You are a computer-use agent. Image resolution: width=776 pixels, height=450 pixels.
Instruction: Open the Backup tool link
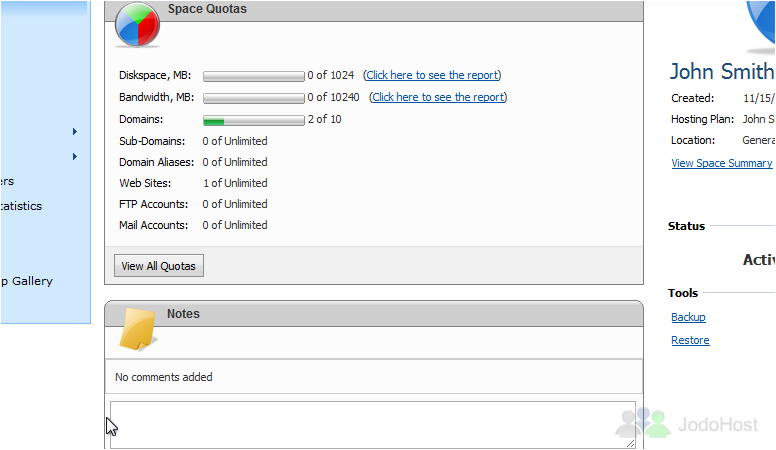click(688, 317)
